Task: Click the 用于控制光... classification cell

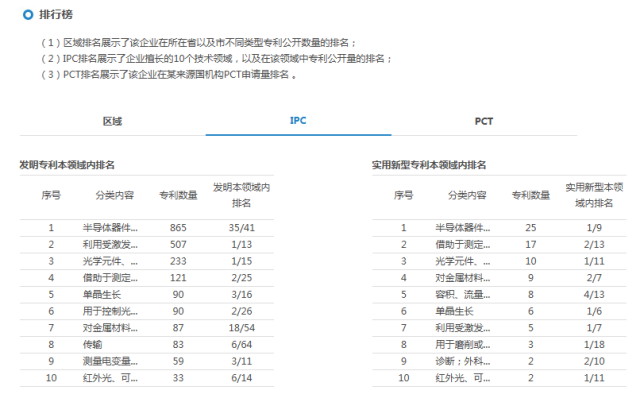Action: 110,311
